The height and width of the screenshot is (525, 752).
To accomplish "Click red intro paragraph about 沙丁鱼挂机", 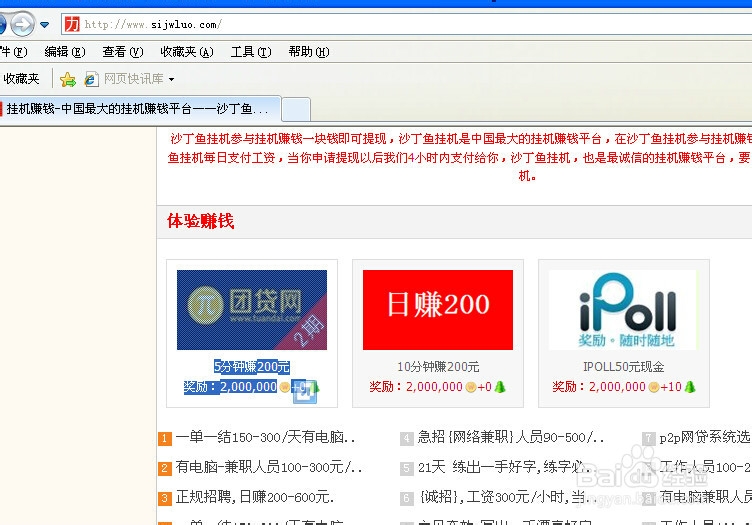I will tap(459, 157).
